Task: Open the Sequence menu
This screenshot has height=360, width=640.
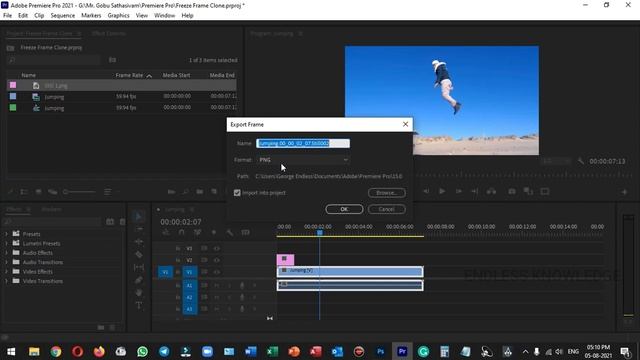Action: click(x=62, y=16)
